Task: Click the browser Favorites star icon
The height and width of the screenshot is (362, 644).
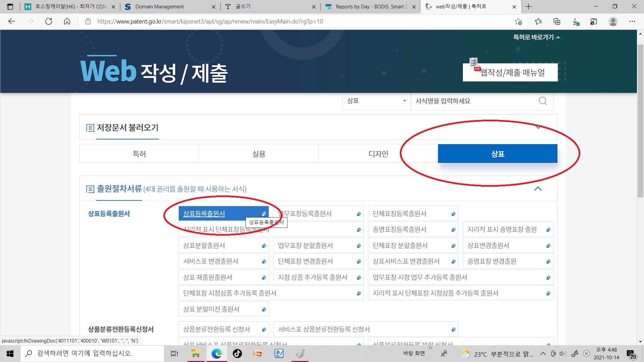Action: [538, 21]
